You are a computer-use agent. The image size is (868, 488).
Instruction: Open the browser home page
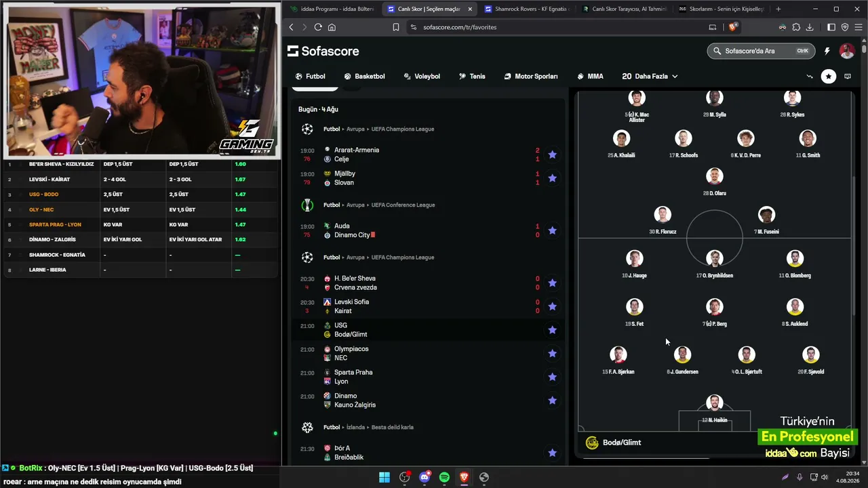(x=332, y=27)
